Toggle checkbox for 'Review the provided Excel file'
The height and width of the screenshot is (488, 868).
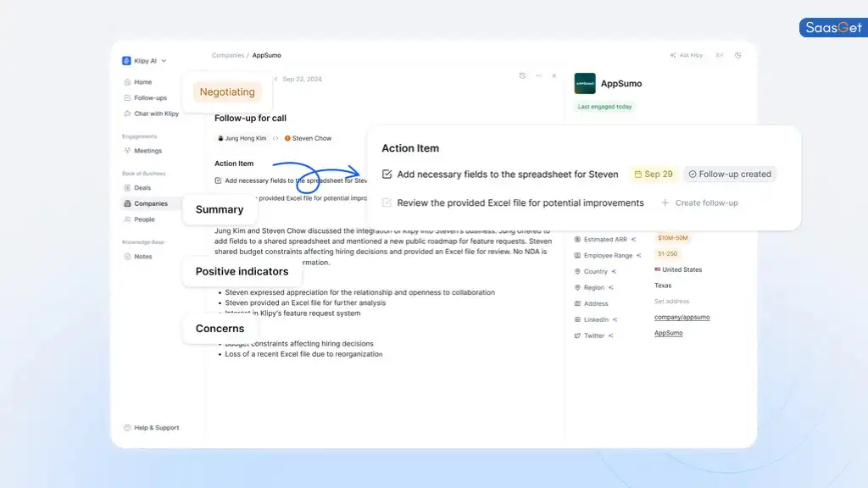tap(387, 203)
